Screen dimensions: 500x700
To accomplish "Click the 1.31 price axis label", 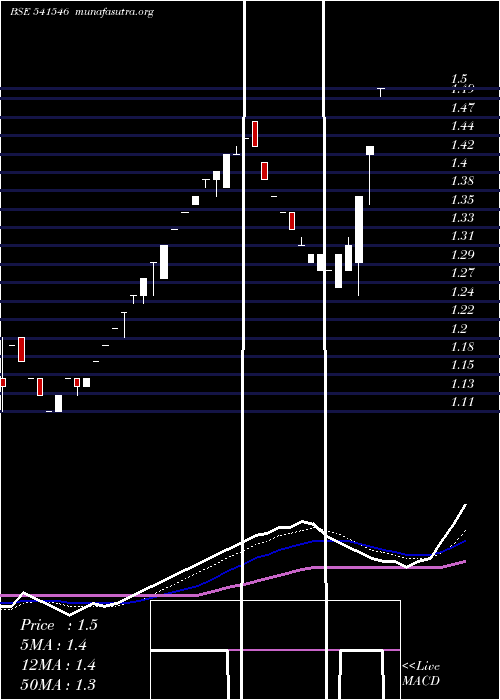I will pos(463,236).
